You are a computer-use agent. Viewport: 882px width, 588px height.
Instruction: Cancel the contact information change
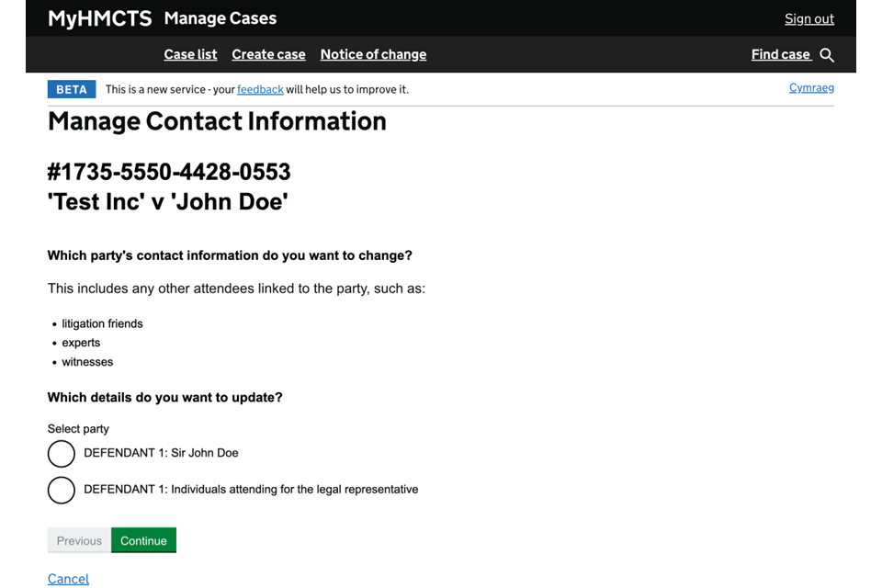click(x=68, y=579)
